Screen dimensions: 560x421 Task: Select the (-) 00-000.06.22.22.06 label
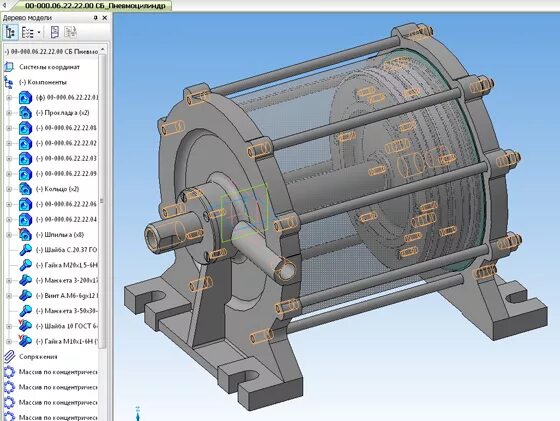(x=66, y=204)
